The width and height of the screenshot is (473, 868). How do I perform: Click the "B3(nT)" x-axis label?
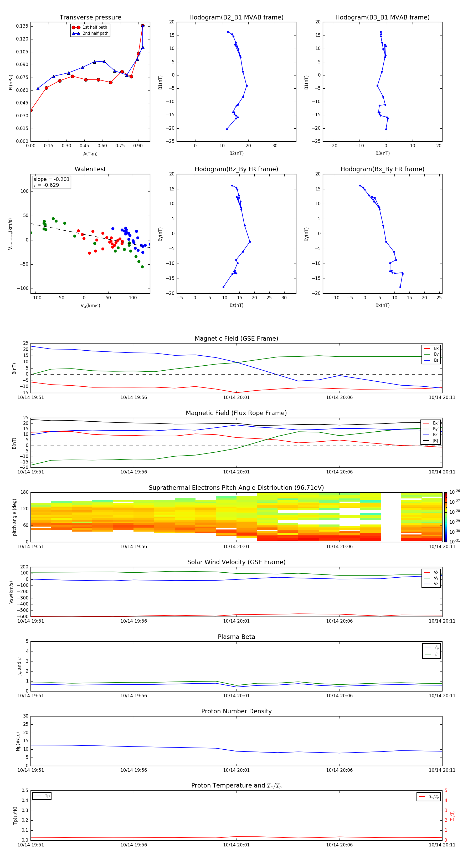pyautogui.click(x=382, y=153)
